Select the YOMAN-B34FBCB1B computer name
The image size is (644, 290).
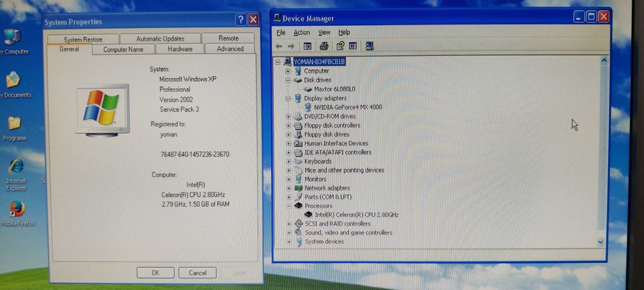pyautogui.click(x=319, y=62)
